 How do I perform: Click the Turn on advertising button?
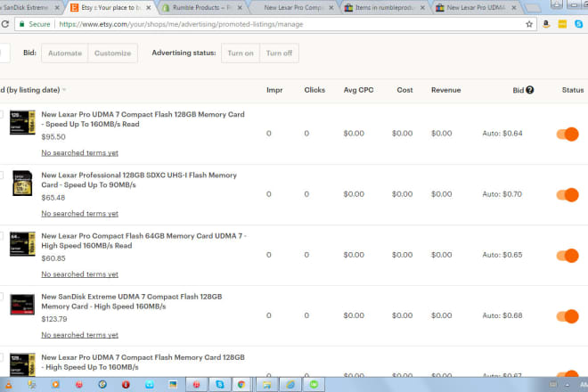241,53
